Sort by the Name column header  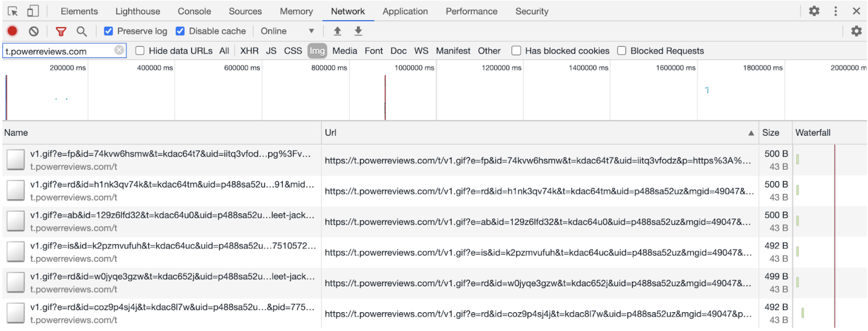161,133
